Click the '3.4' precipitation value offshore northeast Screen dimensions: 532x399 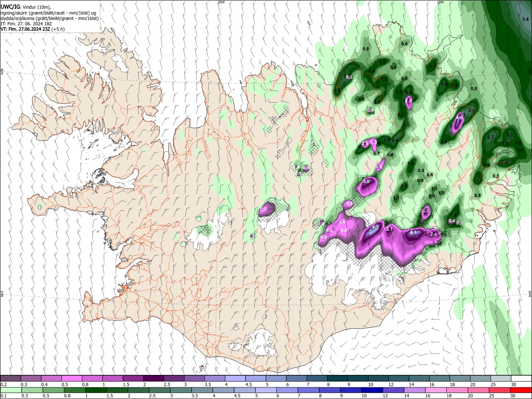click(525, 19)
